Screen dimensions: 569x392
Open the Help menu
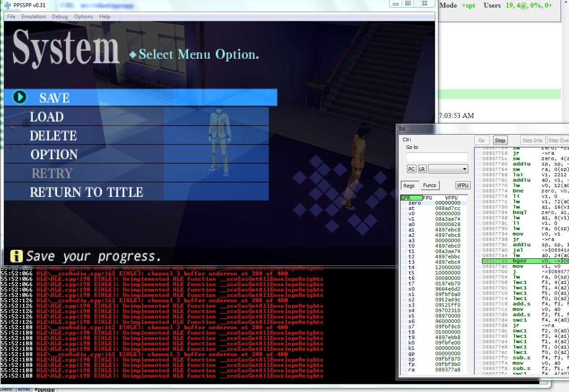click(105, 17)
